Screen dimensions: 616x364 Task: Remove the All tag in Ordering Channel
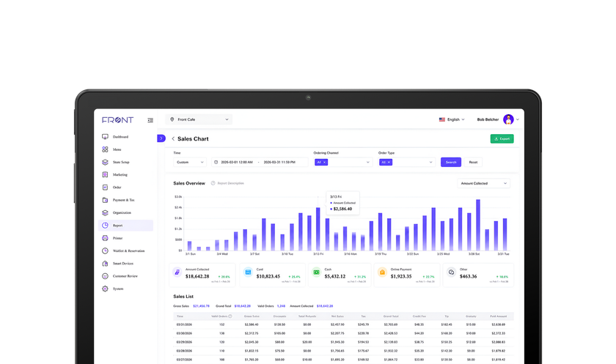pyautogui.click(x=324, y=163)
